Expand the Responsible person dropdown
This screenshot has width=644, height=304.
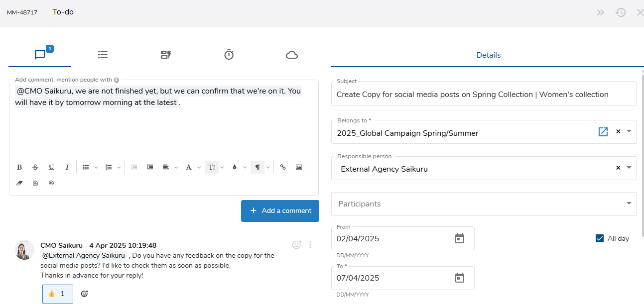point(629,168)
